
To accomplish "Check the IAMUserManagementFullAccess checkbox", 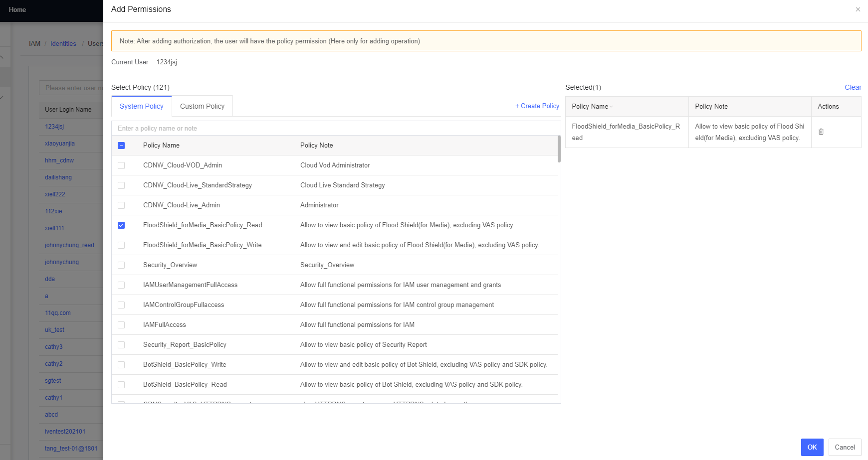I will [121, 285].
